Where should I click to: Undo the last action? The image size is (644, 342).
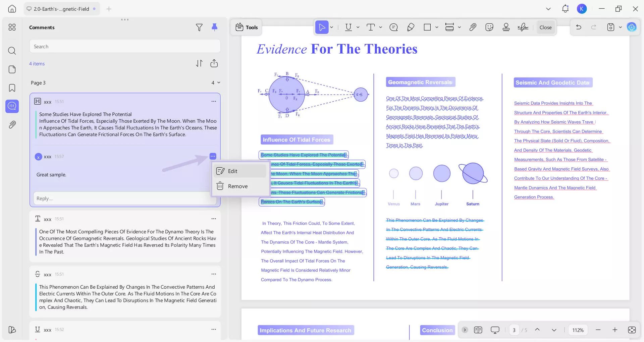[579, 27]
